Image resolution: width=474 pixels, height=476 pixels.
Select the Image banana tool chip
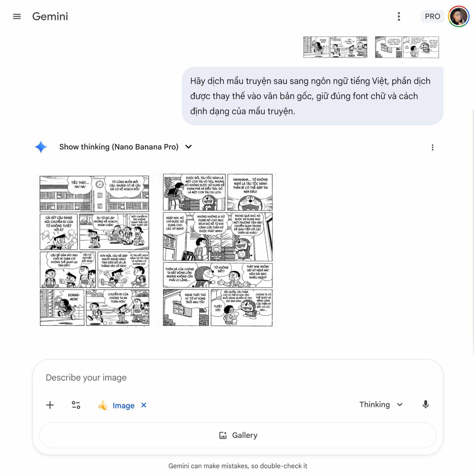[x=116, y=405]
